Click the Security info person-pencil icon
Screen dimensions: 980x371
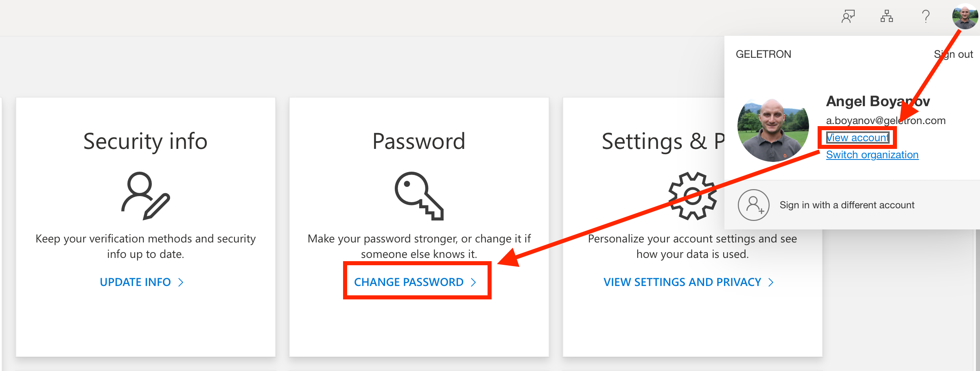click(x=145, y=196)
